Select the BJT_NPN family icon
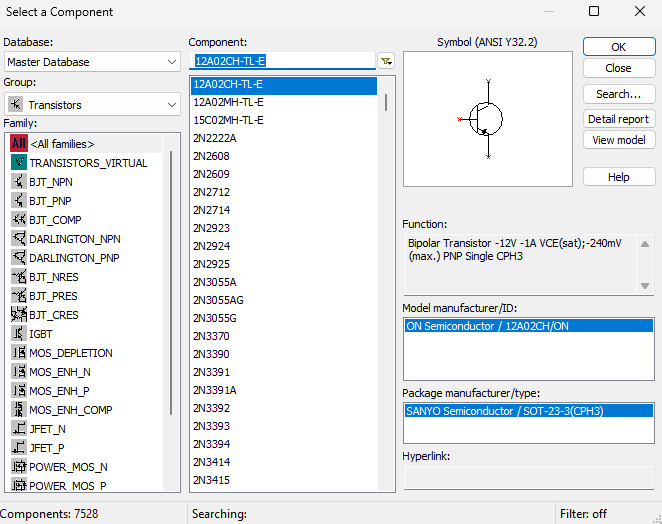Viewport: 662px width, 524px height. 19,182
